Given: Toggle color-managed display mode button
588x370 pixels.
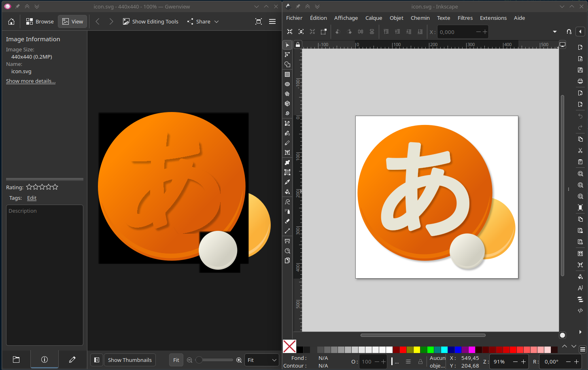Looking at the screenshot, I should [563, 335].
